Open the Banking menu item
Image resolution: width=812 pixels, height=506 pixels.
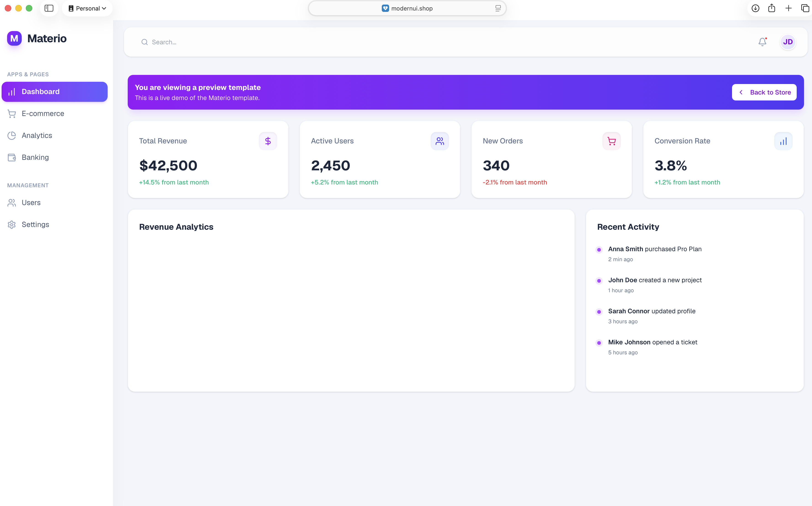point(55,158)
